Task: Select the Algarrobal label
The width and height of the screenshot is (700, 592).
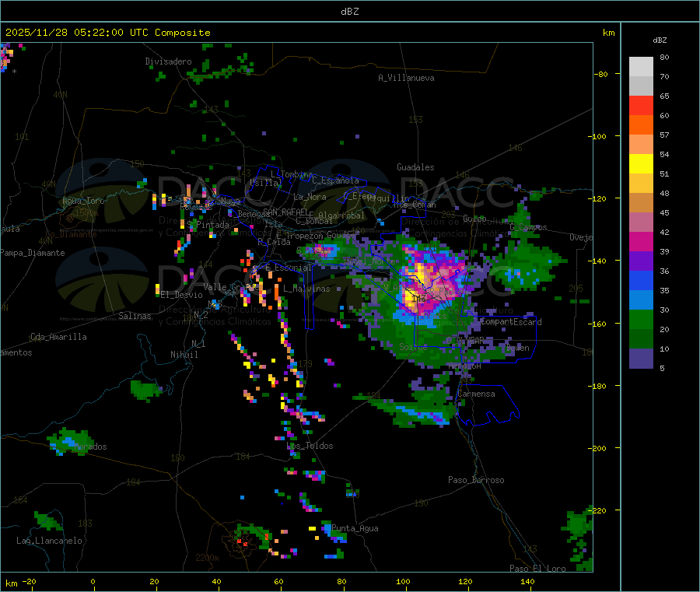Action: click(341, 215)
